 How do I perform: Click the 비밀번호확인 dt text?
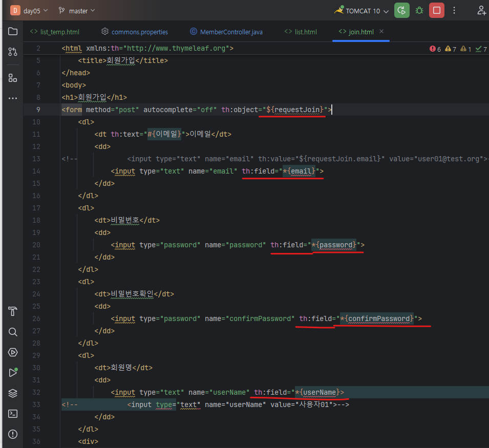132,294
